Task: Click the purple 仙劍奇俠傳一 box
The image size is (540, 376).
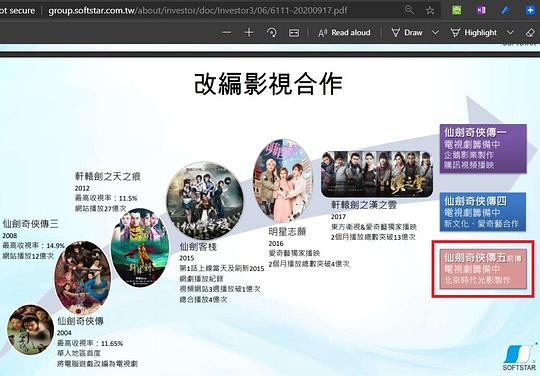Action: click(483, 148)
